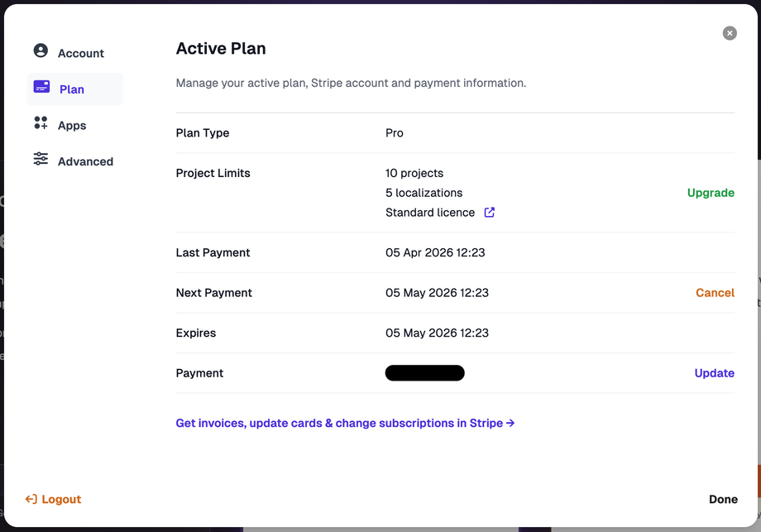The width and height of the screenshot is (761, 532).
Task: Click the Plan credit card icon
Action: 40,88
